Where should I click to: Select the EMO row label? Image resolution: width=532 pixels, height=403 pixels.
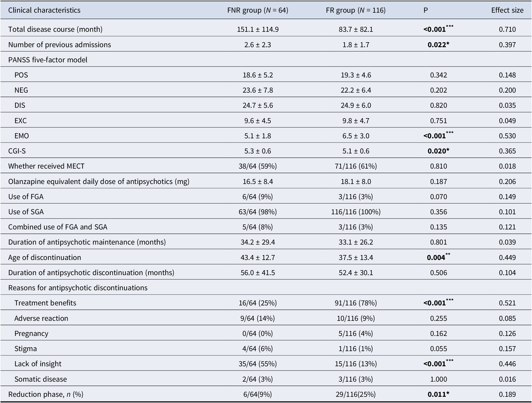pos(22,136)
